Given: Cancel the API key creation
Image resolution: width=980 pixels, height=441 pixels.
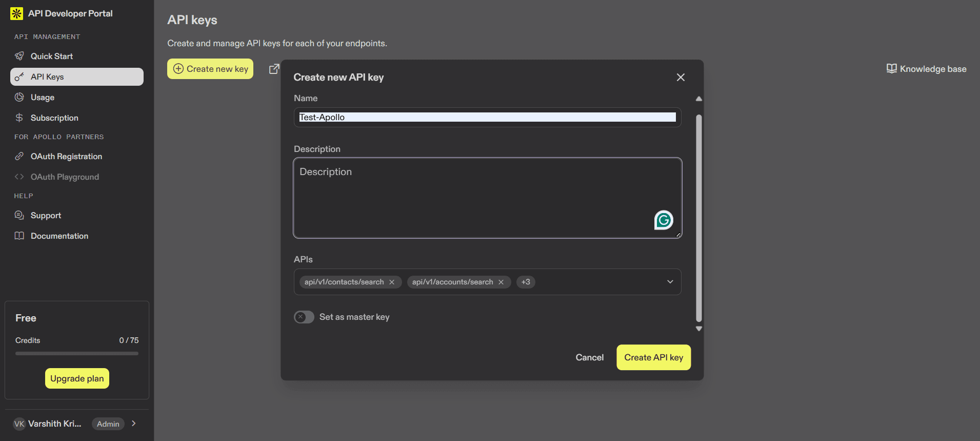Looking at the screenshot, I should 590,357.
